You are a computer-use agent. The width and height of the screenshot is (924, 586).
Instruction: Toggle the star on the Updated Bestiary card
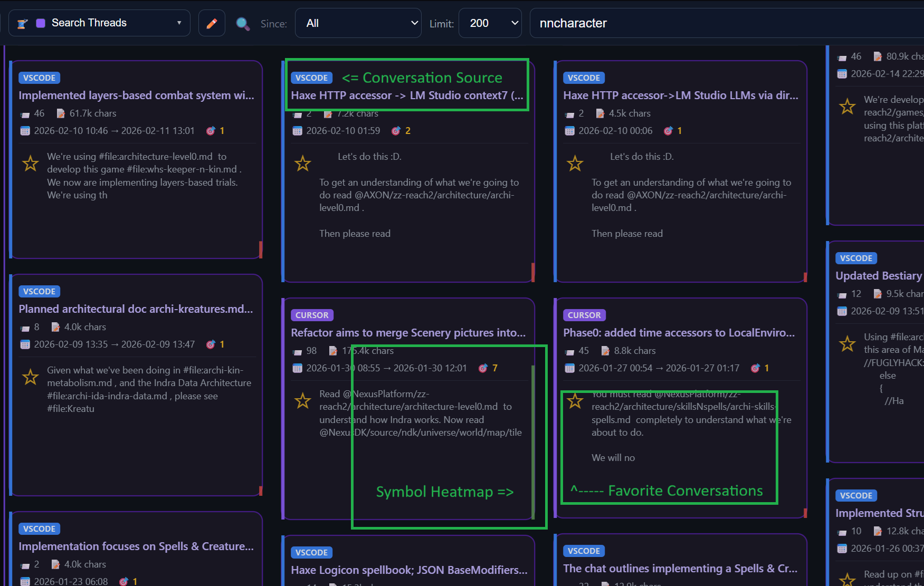(847, 343)
